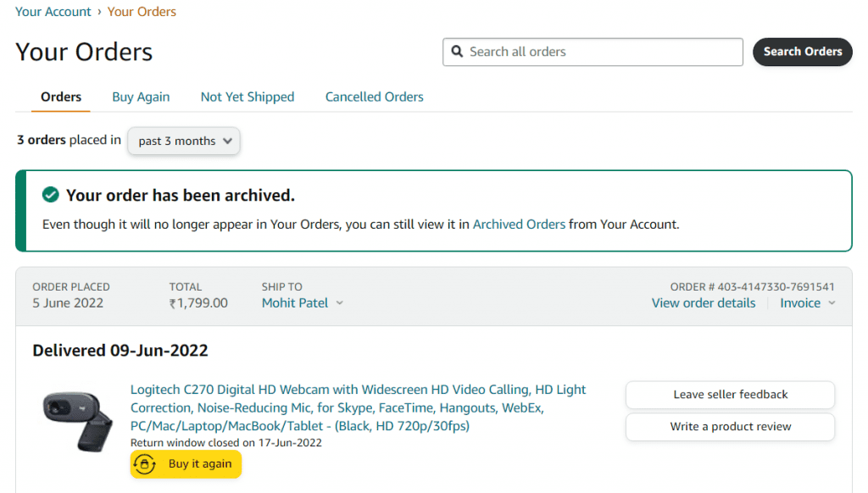Image resolution: width=868 pixels, height=493 pixels.
Task: Click the 5 June 2022 order date
Action: pyautogui.click(x=68, y=302)
